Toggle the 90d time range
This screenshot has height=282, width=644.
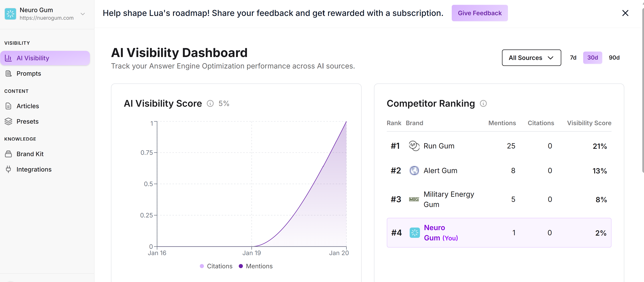[614, 58]
